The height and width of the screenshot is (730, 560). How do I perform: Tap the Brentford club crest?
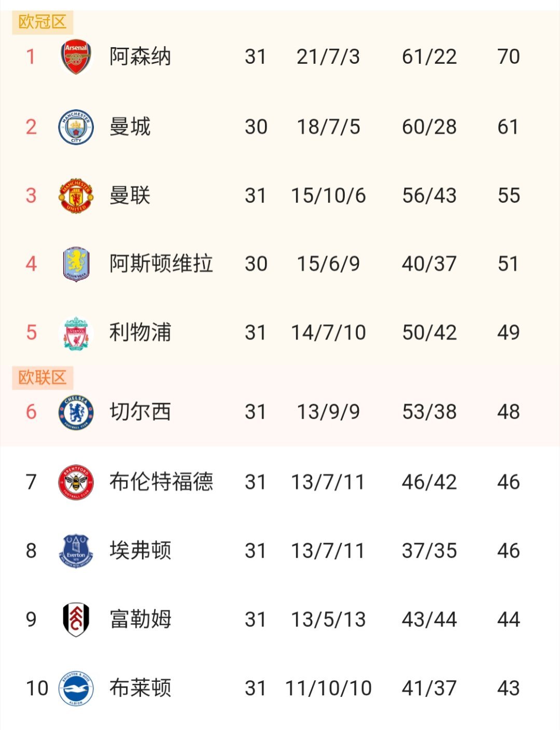(x=76, y=482)
